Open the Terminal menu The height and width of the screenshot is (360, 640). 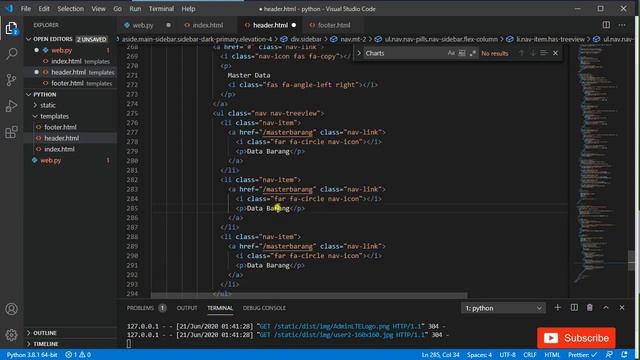coord(161,9)
